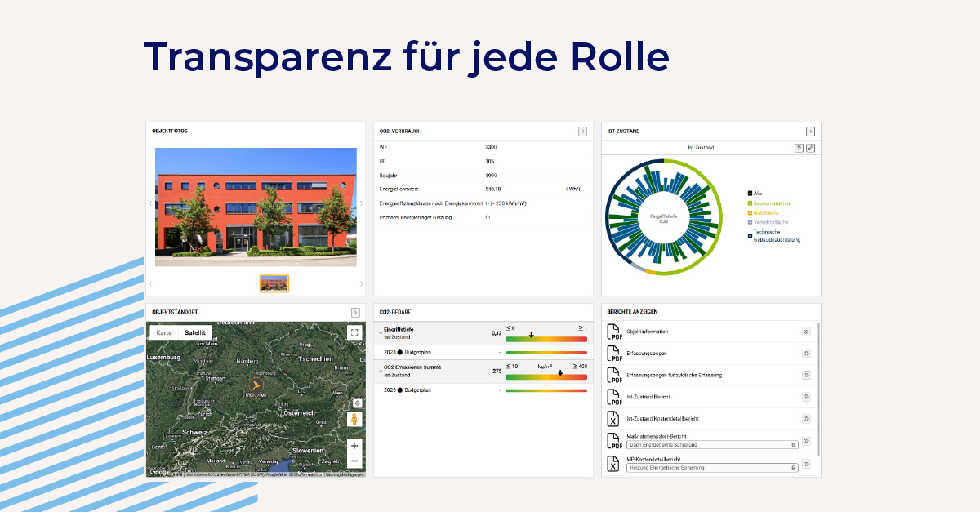Click the Ist-Zustand Bericht PDF icon
The height and width of the screenshot is (512, 980).
click(x=614, y=397)
